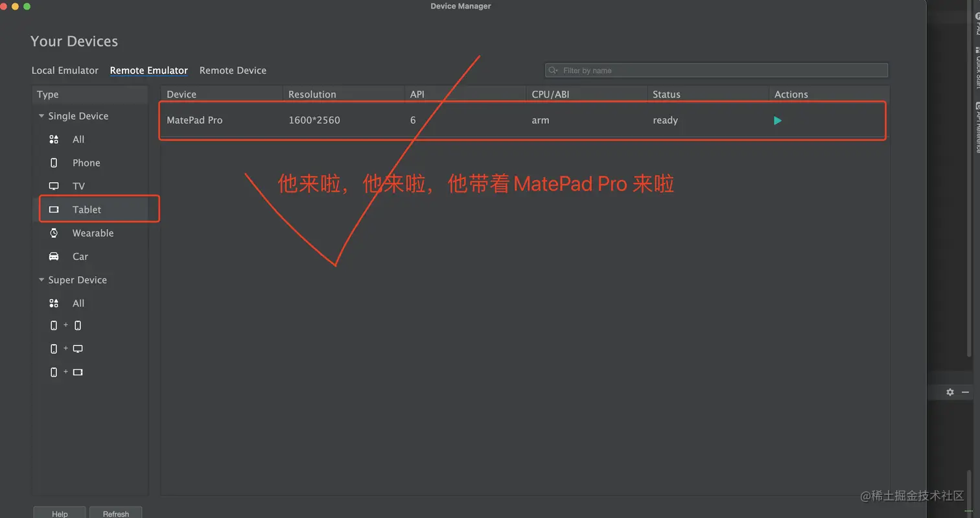This screenshot has height=518, width=980.
Task: Click the arm CPU/ABI cell
Action: point(540,120)
